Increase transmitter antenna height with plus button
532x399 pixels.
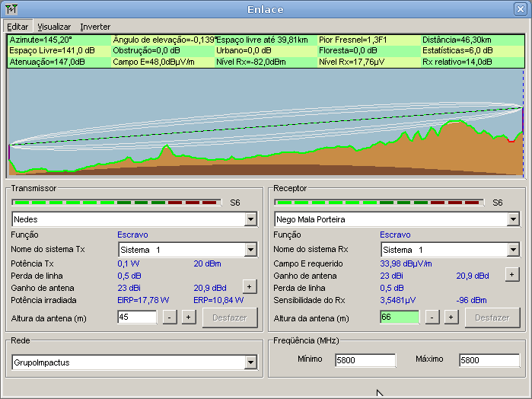(x=188, y=317)
